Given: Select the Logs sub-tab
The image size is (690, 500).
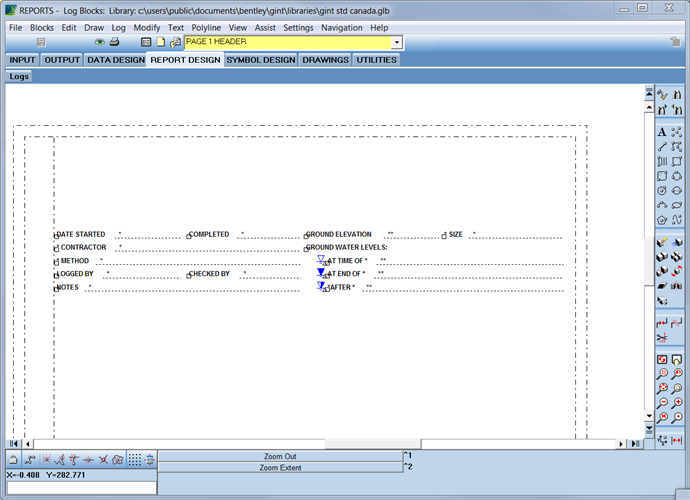Looking at the screenshot, I should click(x=19, y=76).
